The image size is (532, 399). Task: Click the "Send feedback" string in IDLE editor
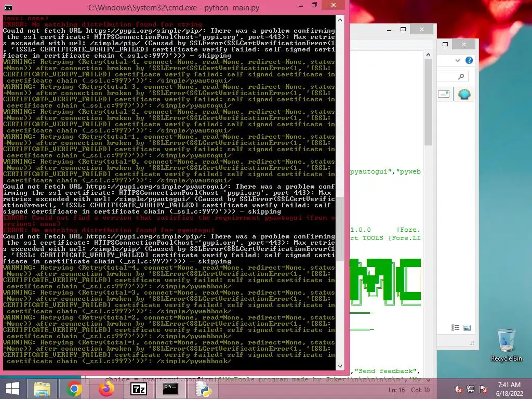click(x=387, y=371)
